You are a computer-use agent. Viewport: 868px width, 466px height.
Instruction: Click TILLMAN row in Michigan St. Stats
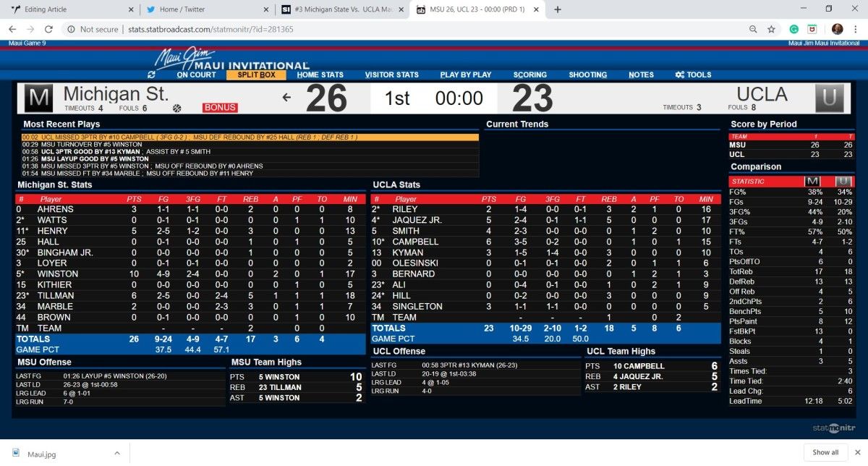pyautogui.click(x=192, y=296)
